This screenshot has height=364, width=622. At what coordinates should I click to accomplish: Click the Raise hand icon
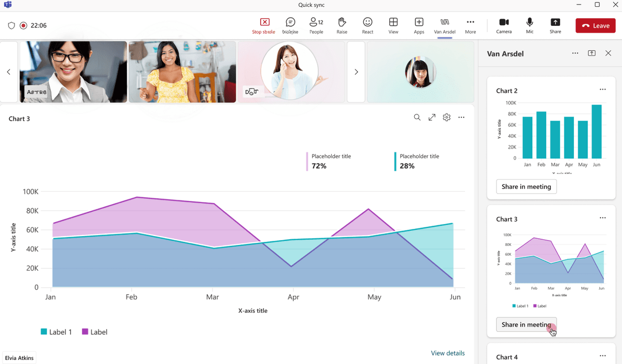tap(342, 25)
